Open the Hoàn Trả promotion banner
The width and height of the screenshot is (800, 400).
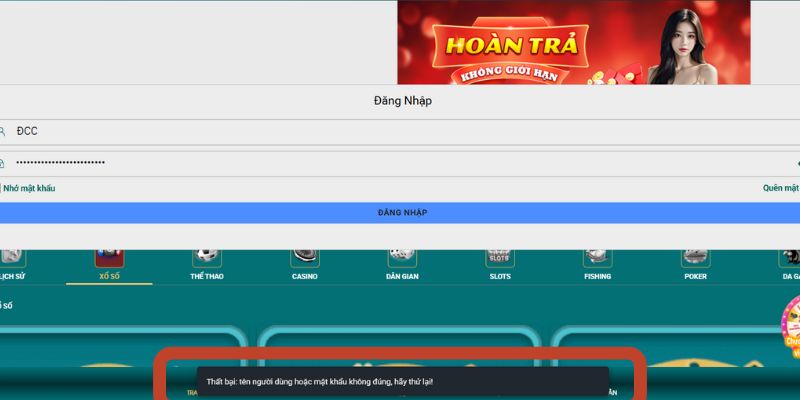(573, 42)
